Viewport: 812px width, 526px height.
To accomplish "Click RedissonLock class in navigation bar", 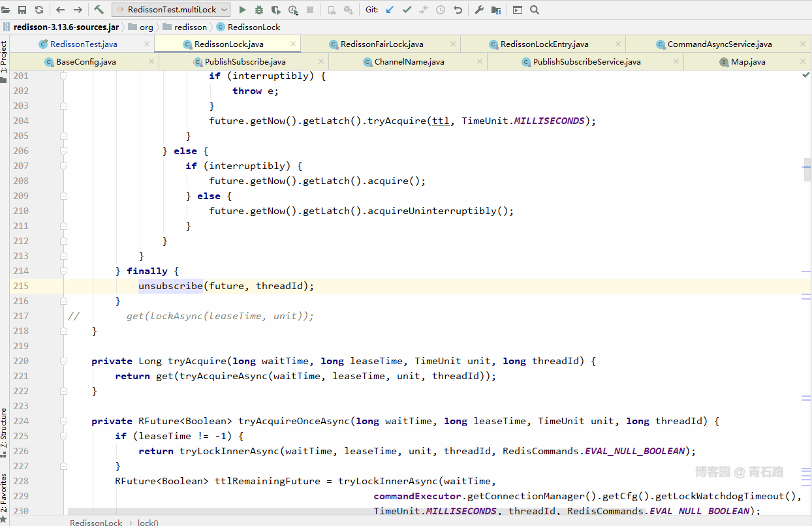I will click(x=248, y=27).
